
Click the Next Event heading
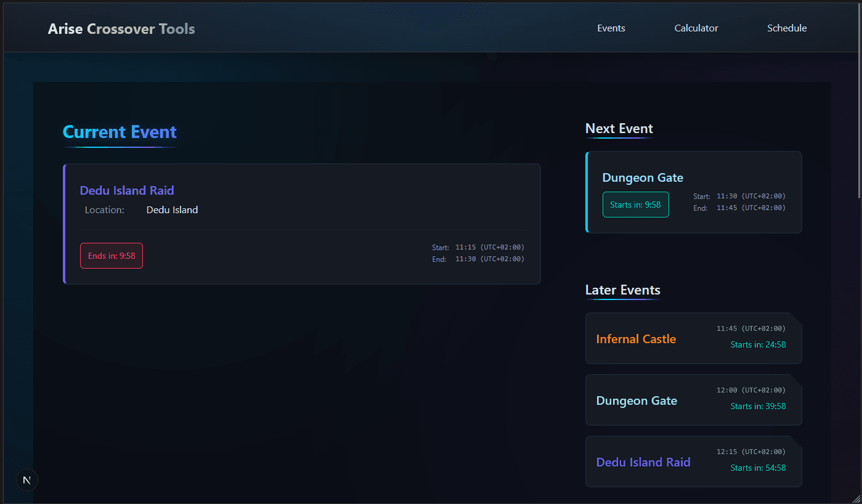pyautogui.click(x=619, y=129)
